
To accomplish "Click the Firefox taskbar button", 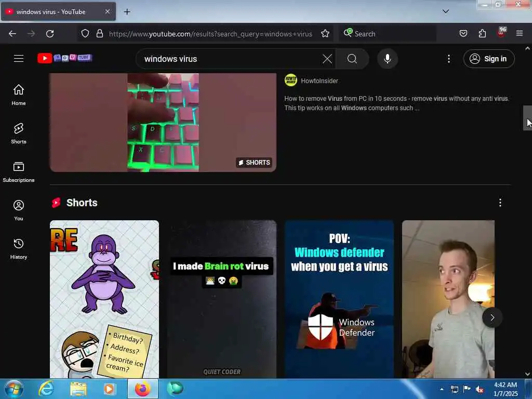I will pos(143,389).
